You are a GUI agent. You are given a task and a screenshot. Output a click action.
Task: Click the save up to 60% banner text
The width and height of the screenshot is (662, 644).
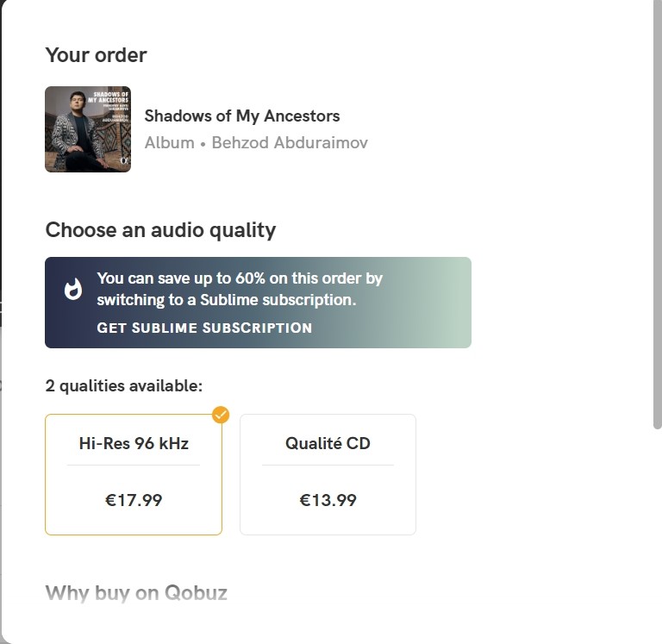240,289
